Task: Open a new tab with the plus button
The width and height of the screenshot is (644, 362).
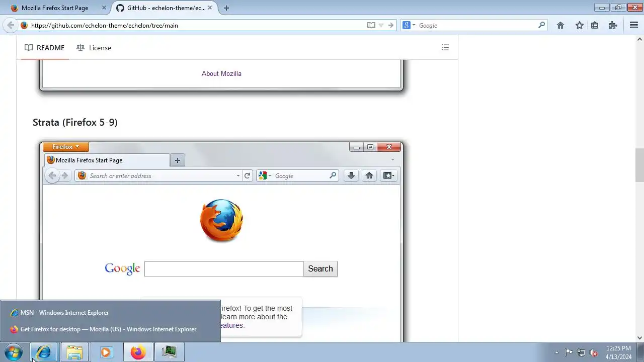Action: pos(226,8)
